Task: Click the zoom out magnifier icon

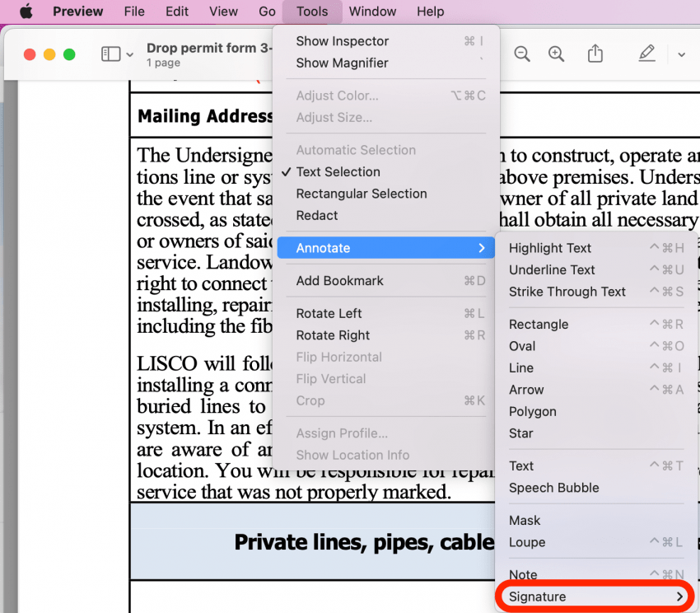Action: click(x=521, y=54)
